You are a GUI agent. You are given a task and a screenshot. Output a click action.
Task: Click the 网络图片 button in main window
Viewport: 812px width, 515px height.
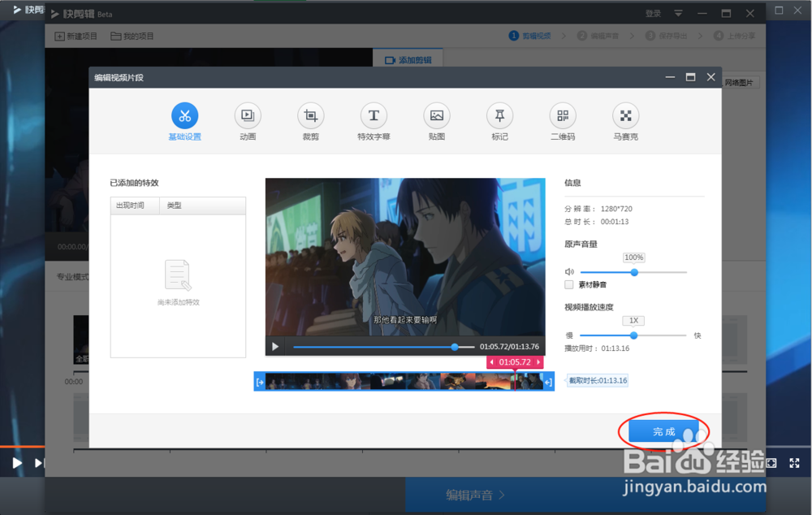(x=740, y=83)
